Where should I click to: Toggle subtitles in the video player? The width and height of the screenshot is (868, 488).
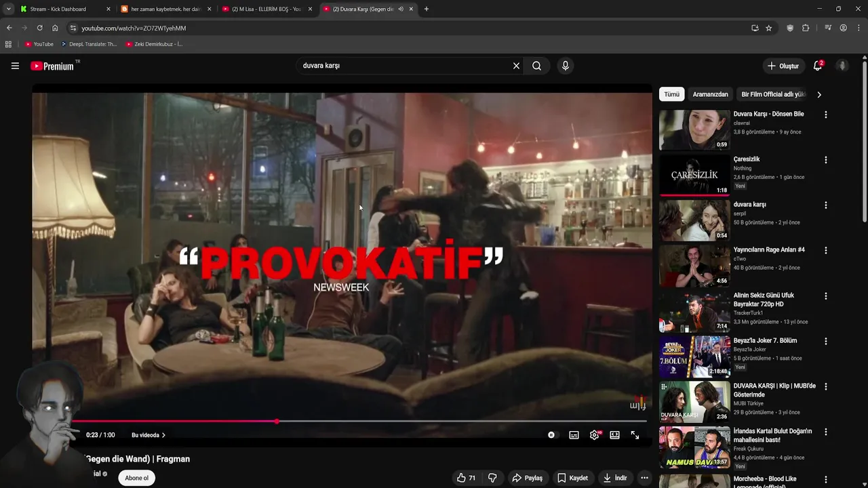click(574, 435)
